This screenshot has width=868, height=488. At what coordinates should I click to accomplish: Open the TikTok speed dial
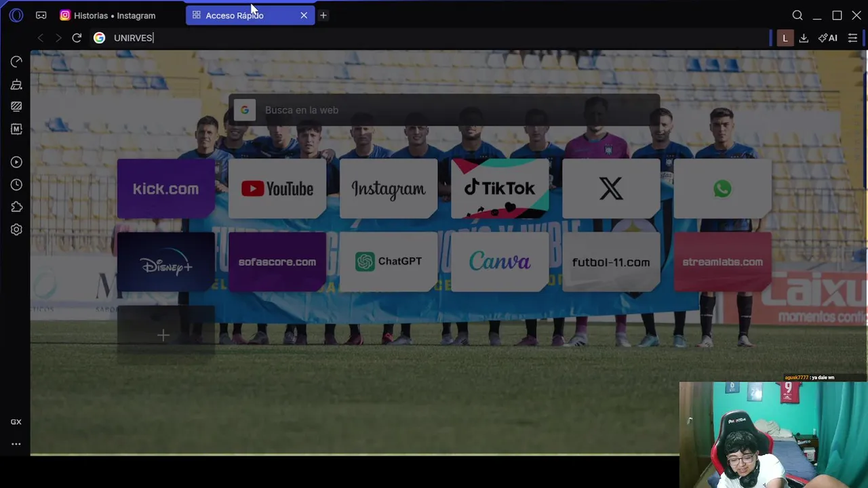500,188
